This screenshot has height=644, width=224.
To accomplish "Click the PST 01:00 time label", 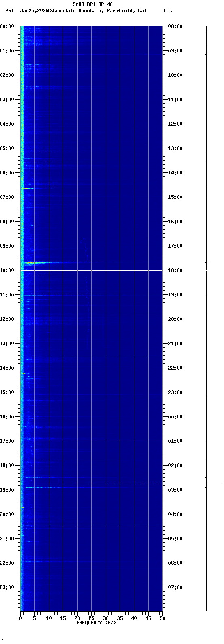I will [x=7, y=51].
